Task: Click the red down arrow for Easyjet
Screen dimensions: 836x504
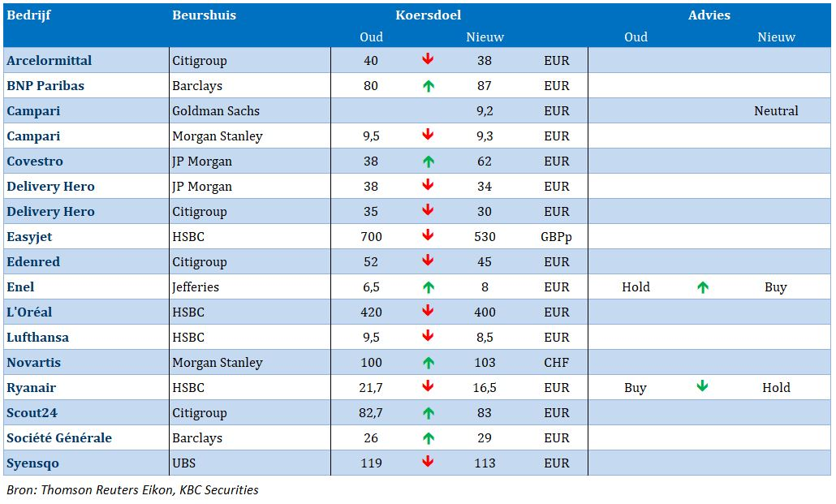Action: tap(428, 236)
